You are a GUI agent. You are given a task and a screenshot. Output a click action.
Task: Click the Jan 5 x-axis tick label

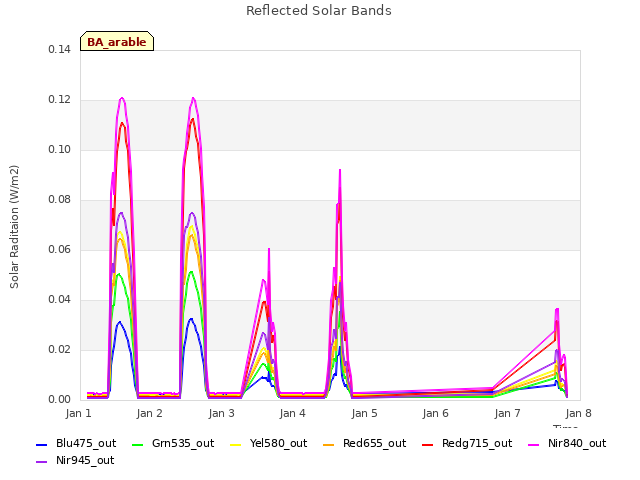(x=364, y=413)
